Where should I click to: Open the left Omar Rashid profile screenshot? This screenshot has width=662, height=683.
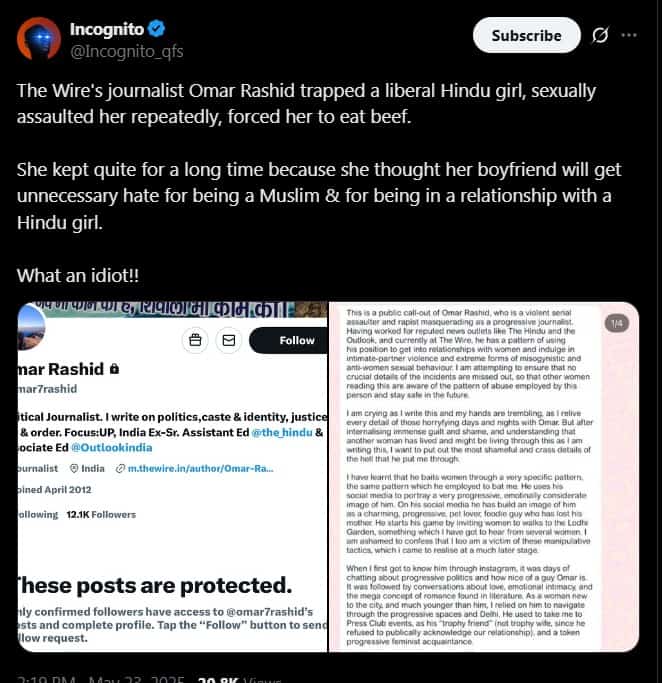[x=172, y=477]
